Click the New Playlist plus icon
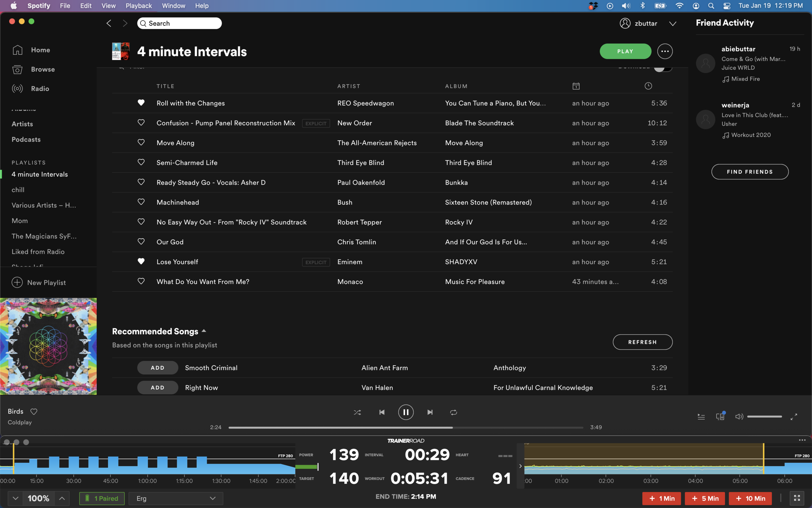This screenshot has height=508, width=812. point(17,282)
